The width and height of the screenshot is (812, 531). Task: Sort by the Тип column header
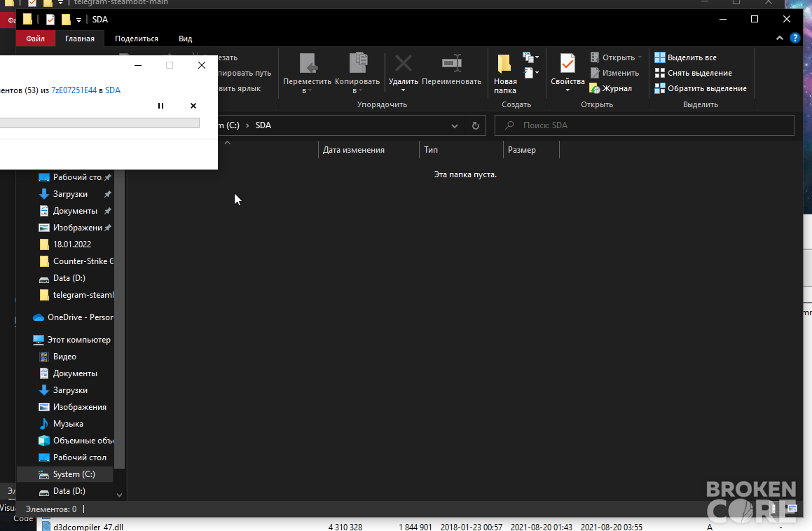pos(461,150)
